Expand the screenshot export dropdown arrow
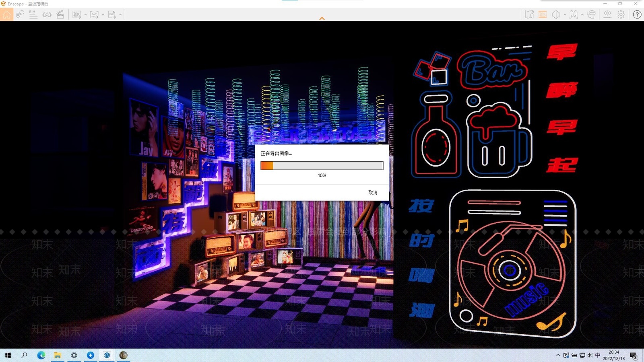 click(x=85, y=15)
